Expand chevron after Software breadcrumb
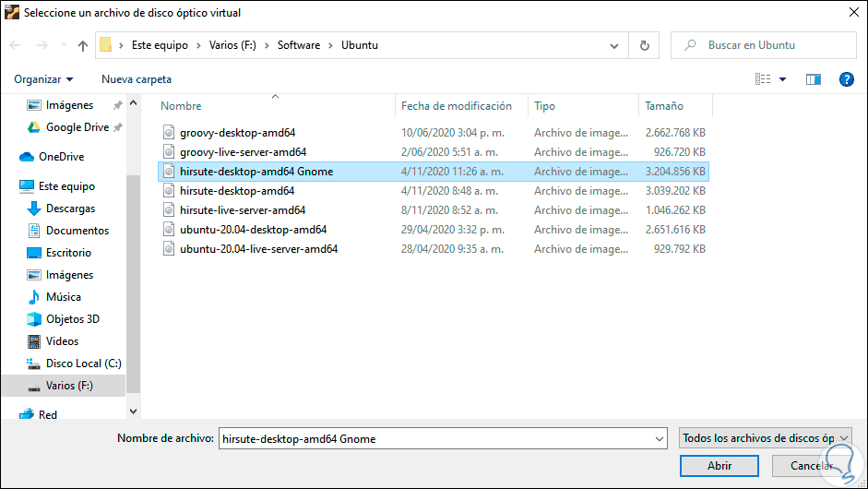Screen dimensions: 868x489 [330, 45]
